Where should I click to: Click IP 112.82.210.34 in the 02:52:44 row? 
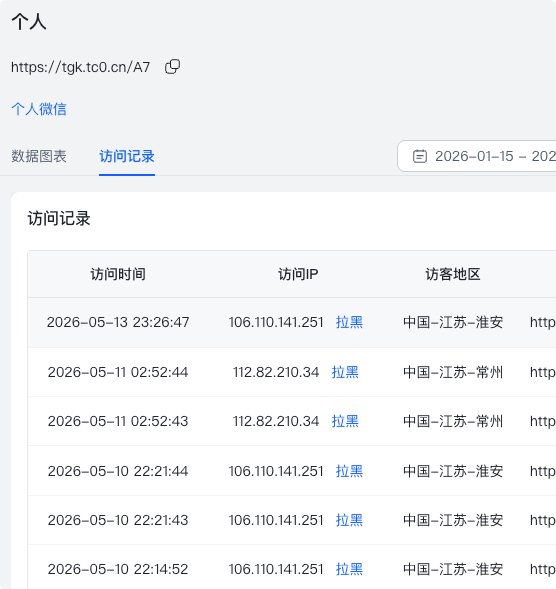click(x=276, y=372)
